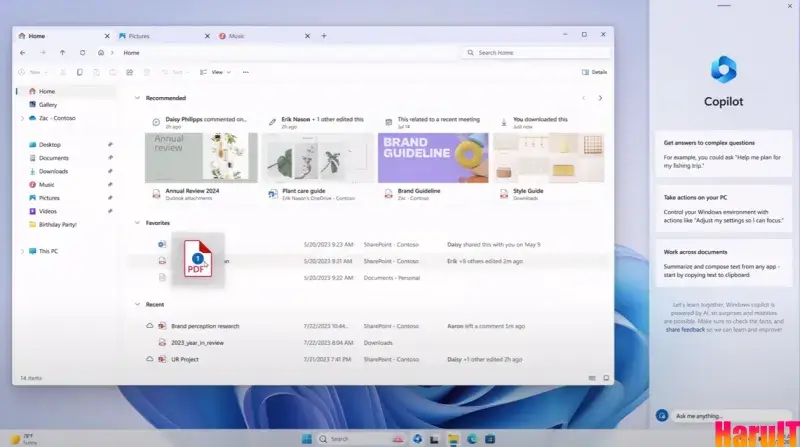
Task: Open the Windows Start menu
Action: pyautogui.click(x=307, y=439)
